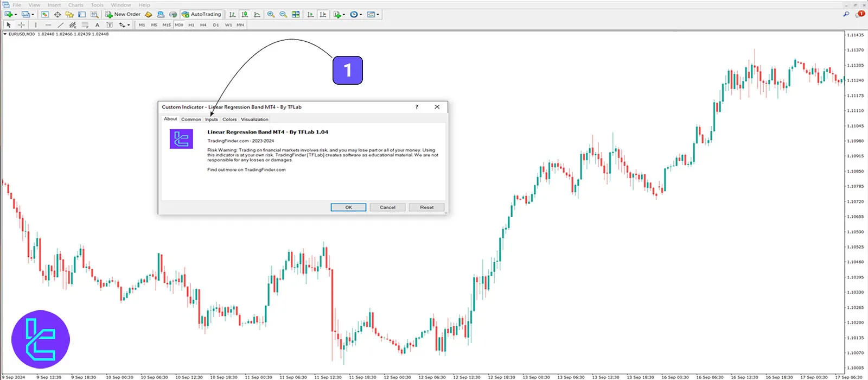Toggle the AutoTrading button

201,15
